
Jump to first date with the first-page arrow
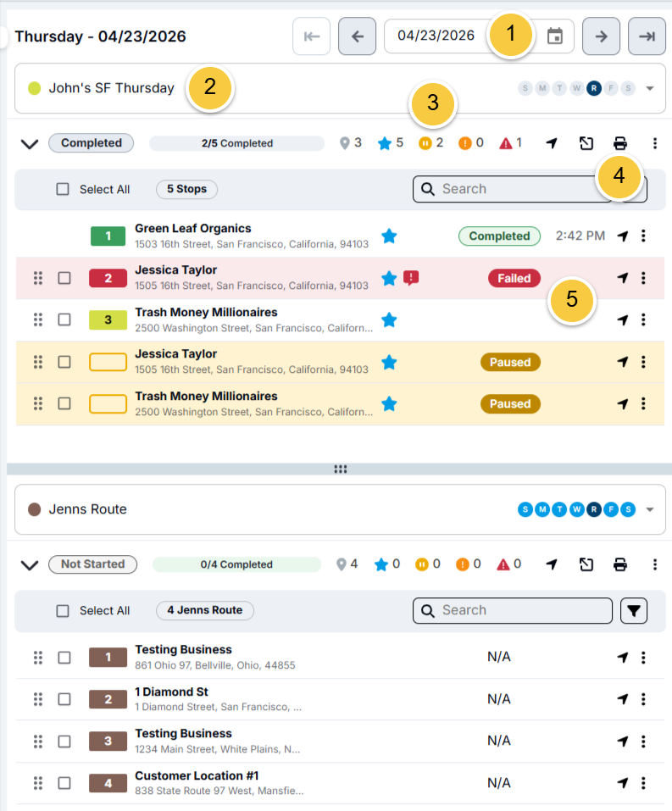click(x=312, y=36)
